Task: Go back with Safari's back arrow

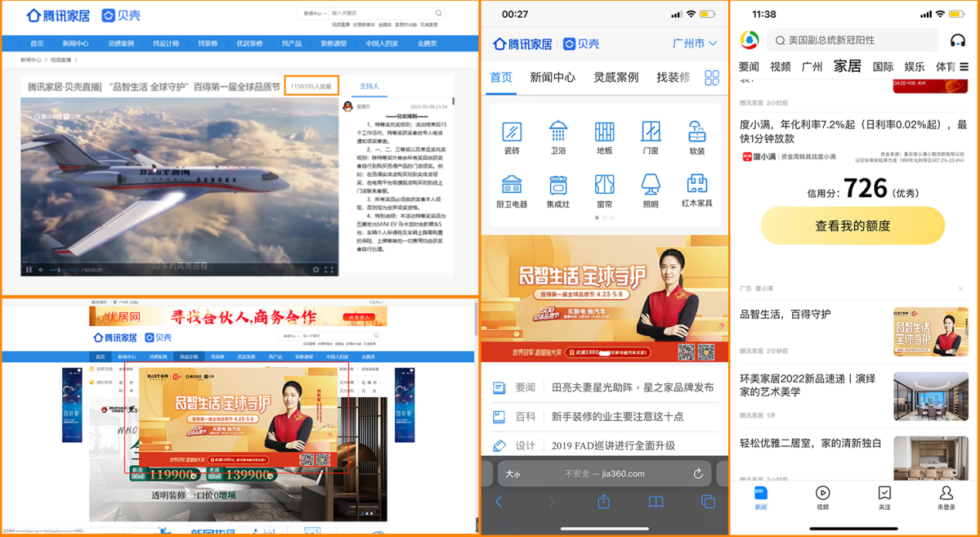Action: click(x=499, y=501)
